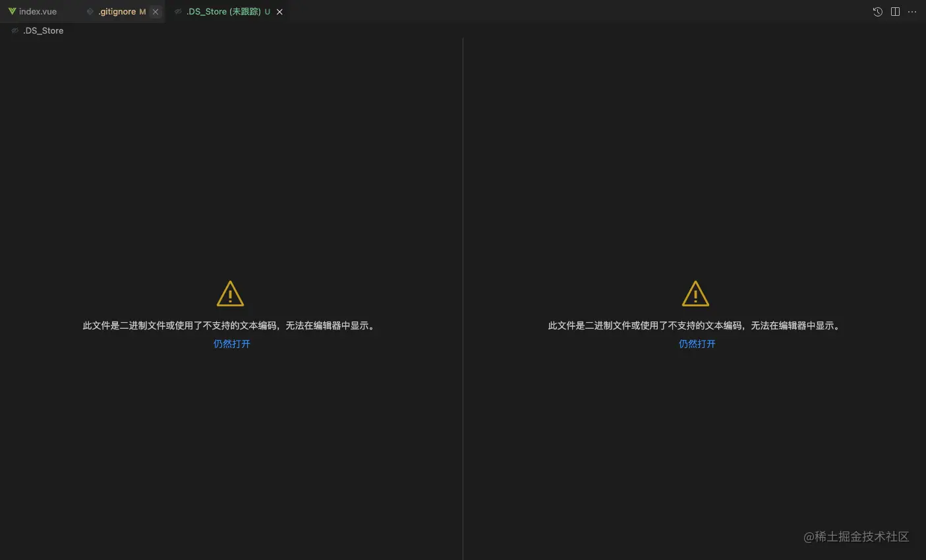Click the .DS_Store tab file icon
The height and width of the screenshot is (560, 926).
(x=178, y=11)
